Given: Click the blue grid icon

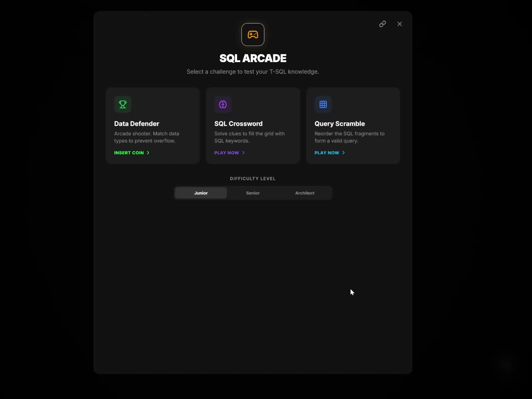Looking at the screenshot, I should point(323,104).
